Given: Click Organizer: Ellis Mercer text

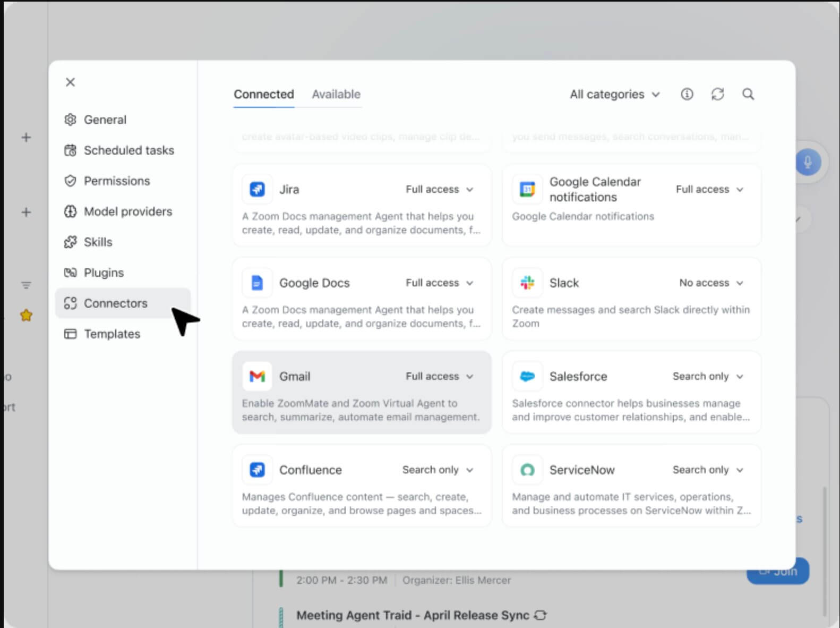Looking at the screenshot, I should click(457, 580).
